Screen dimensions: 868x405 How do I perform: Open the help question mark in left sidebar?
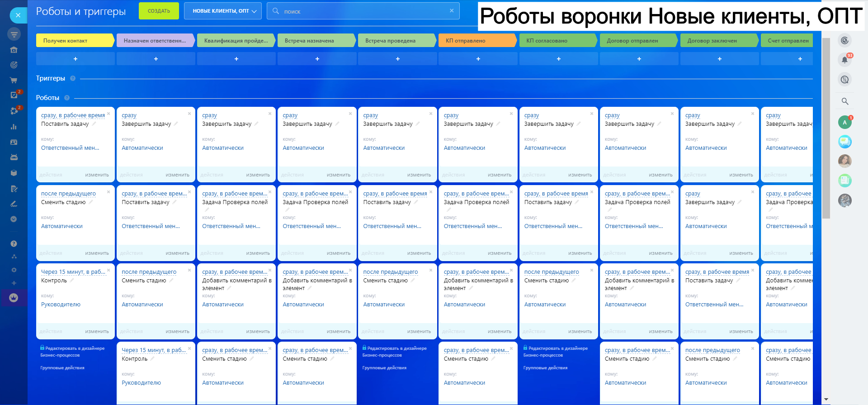[14, 243]
